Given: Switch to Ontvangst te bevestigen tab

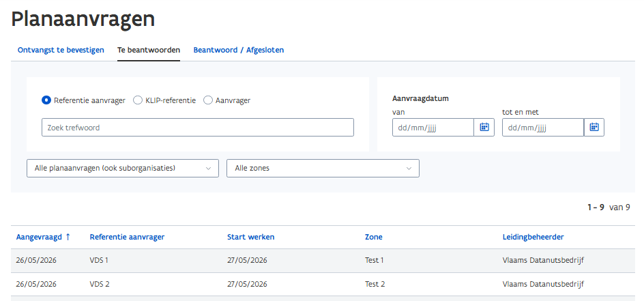Looking at the screenshot, I should click(61, 50).
